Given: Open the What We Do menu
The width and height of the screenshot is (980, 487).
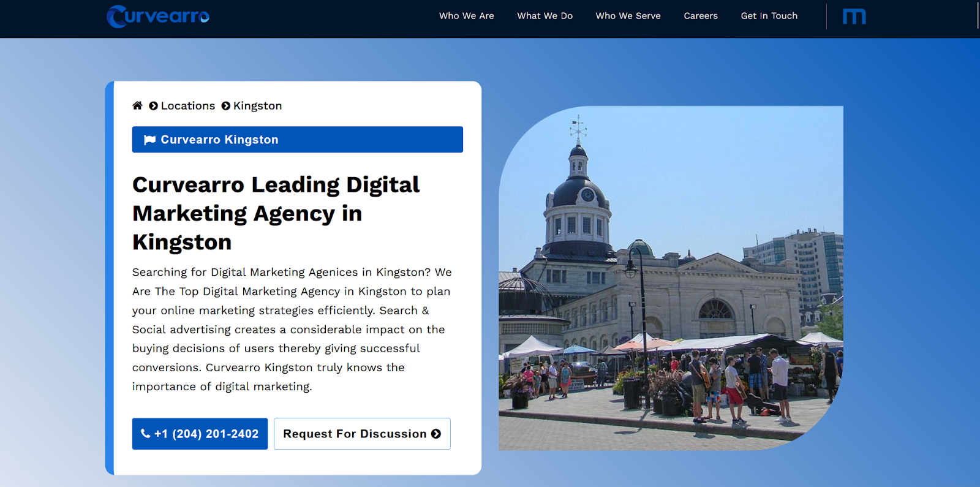Looking at the screenshot, I should 545,16.
